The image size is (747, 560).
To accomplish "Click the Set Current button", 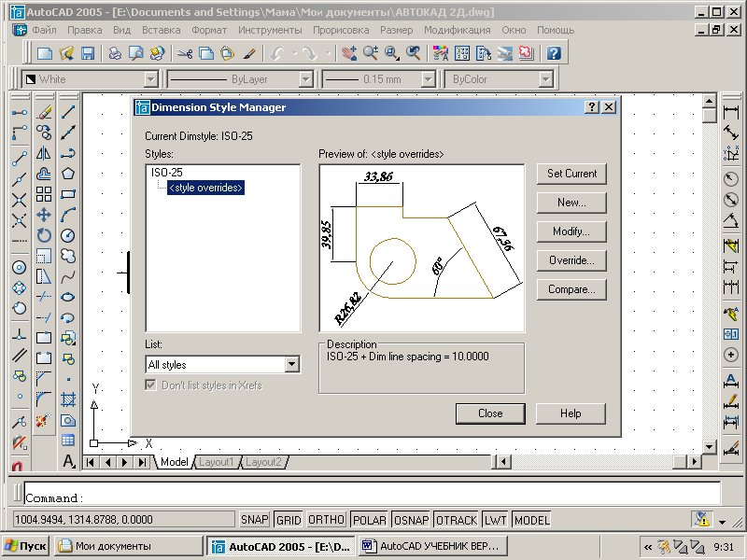I will coord(571,174).
